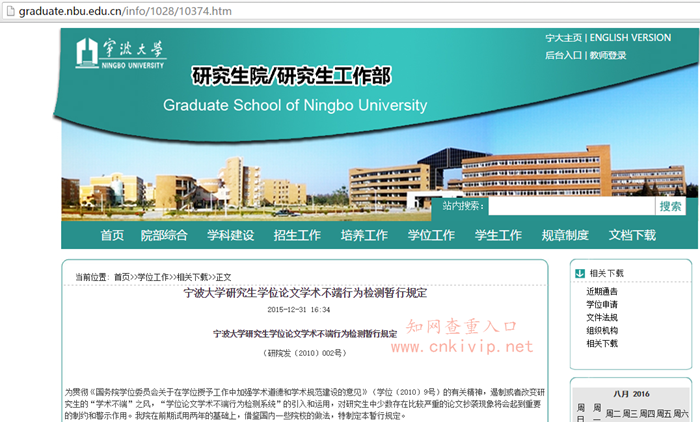The height and width of the screenshot is (422, 700).
Task: Click breadcrumb link 相关下载
Action: click(192, 277)
